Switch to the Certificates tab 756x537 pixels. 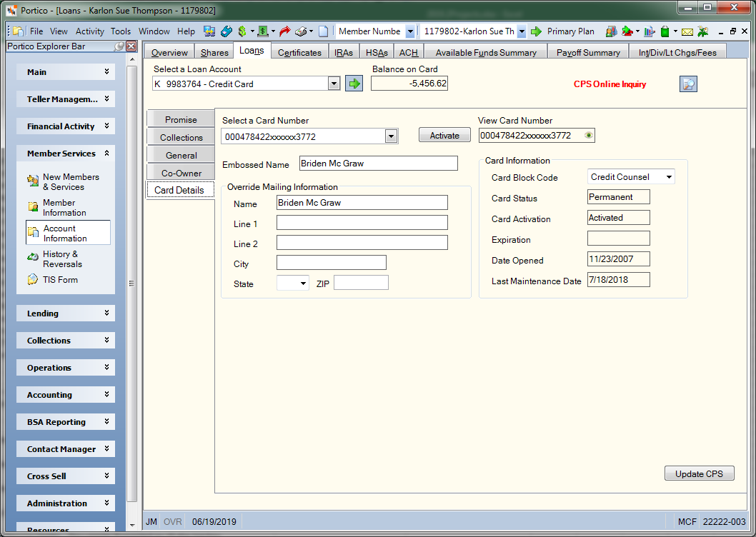point(299,52)
